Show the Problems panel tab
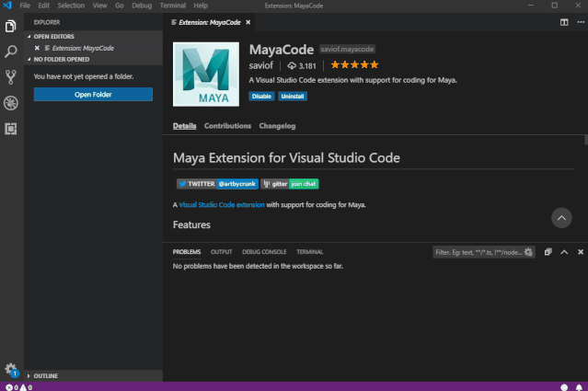 (187, 252)
